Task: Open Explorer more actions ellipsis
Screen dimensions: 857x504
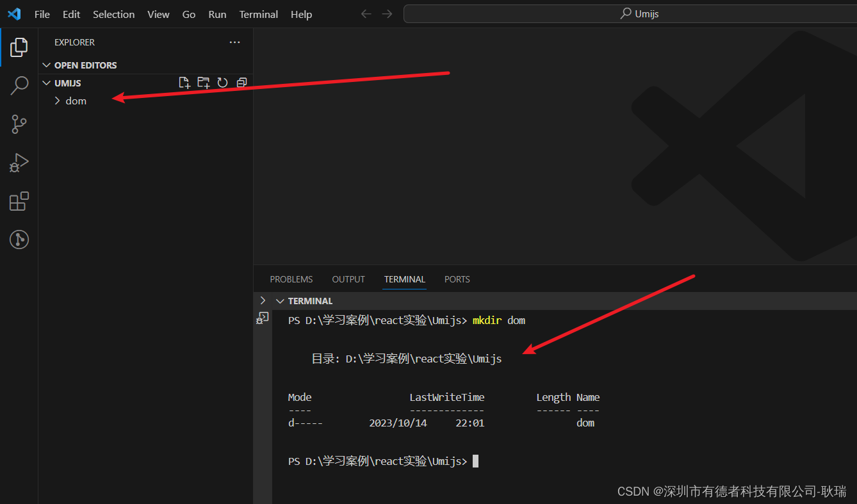Action: click(x=235, y=42)
